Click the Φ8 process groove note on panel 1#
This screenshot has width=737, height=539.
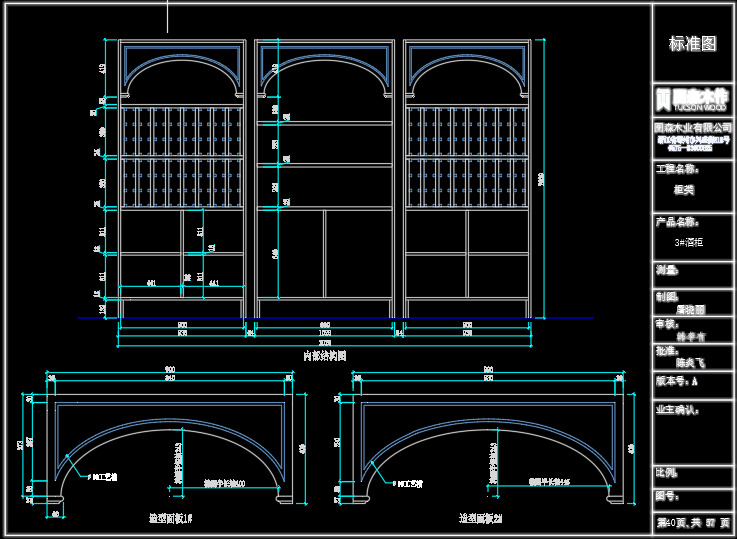[x=102, y=477]
